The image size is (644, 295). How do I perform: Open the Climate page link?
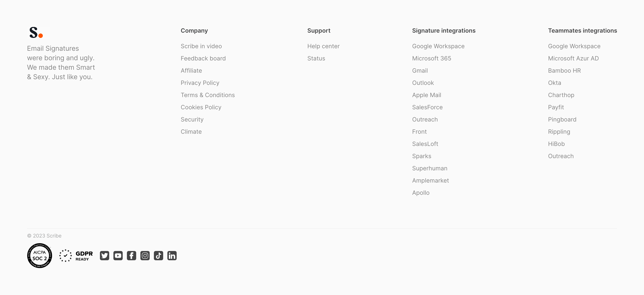[x=191, y=132]
